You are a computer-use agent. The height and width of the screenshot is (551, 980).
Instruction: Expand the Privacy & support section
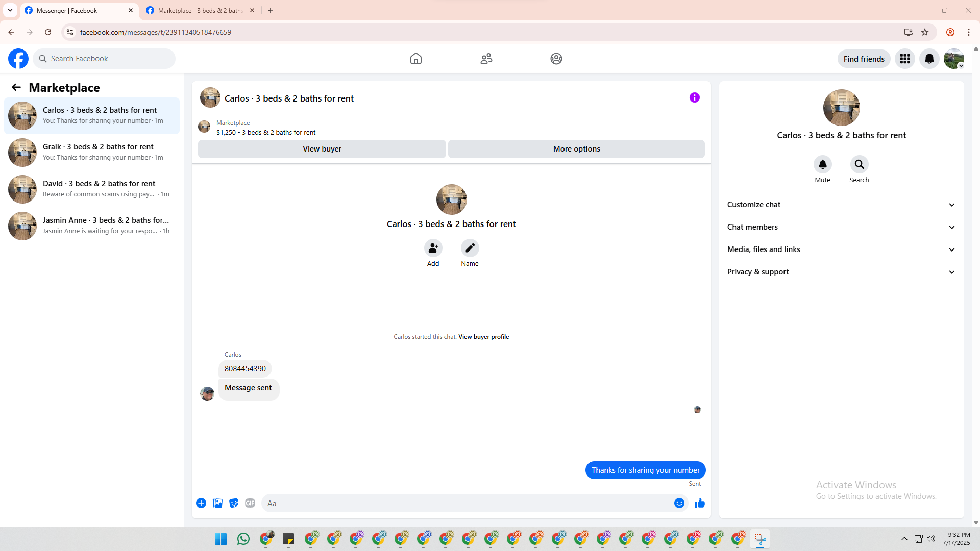[x=842, y=272]
